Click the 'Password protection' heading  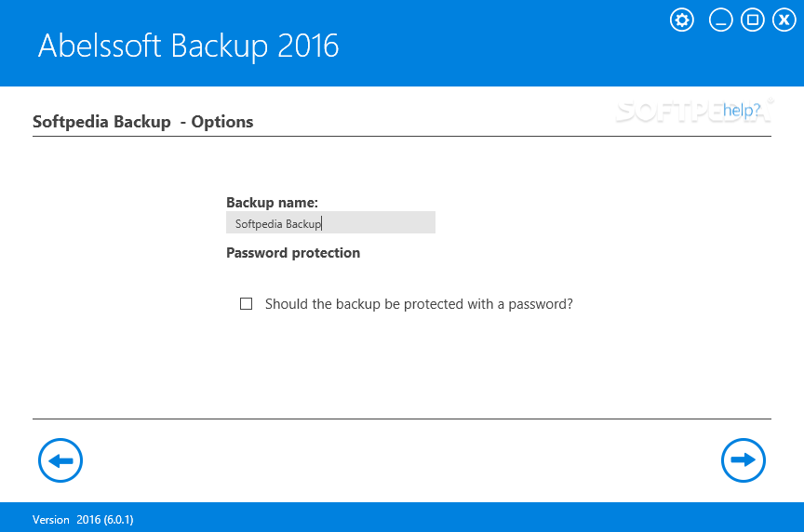[293, 253]
